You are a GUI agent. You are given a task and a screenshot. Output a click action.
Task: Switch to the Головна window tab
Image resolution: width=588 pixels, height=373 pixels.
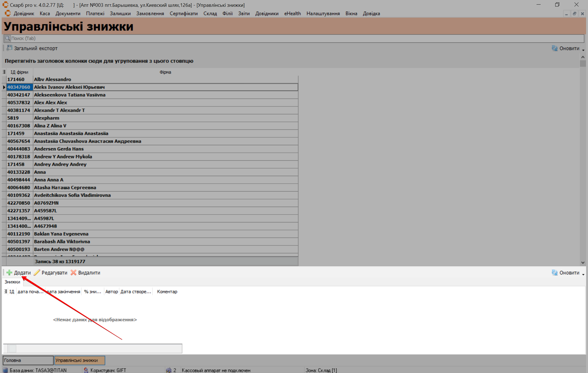point(28,360)
